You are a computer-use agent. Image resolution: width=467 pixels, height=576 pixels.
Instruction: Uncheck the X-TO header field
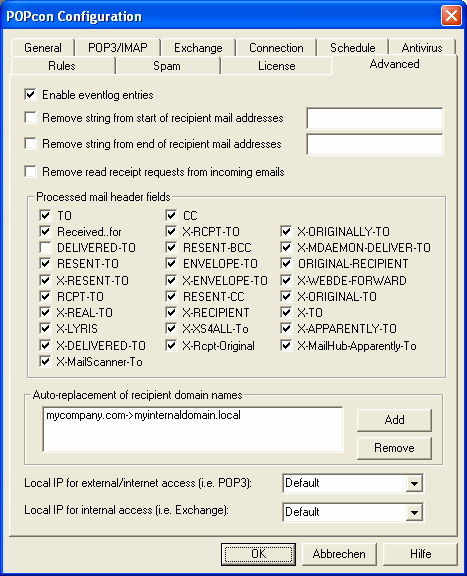coord(286,312)
